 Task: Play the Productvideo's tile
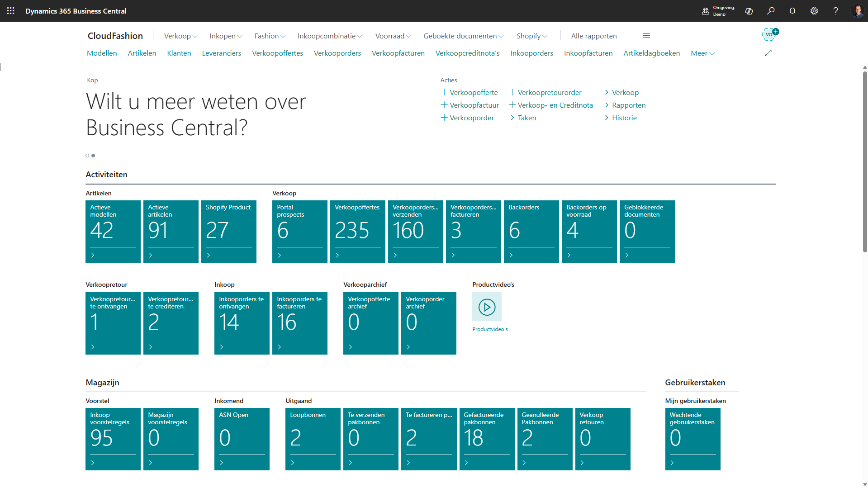click(487, 307)
